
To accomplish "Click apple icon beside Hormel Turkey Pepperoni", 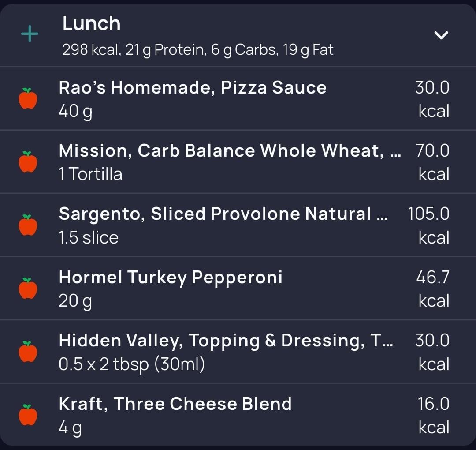I will [x=28, y=288].
